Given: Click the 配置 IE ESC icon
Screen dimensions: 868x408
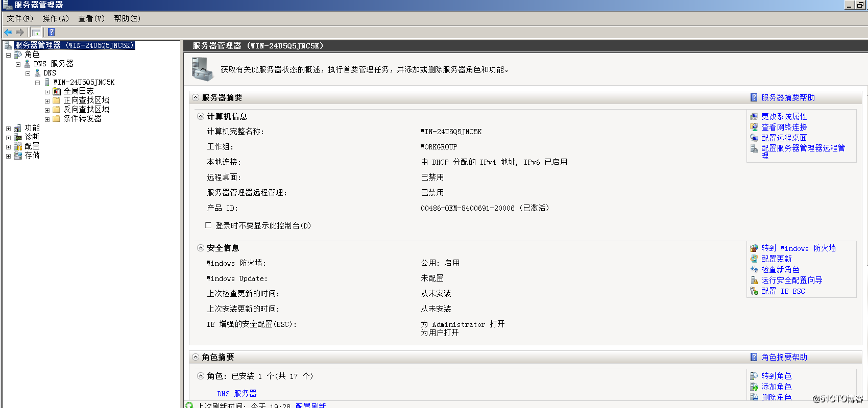Looking at the screenshot, I should click(x=754, y=291).
